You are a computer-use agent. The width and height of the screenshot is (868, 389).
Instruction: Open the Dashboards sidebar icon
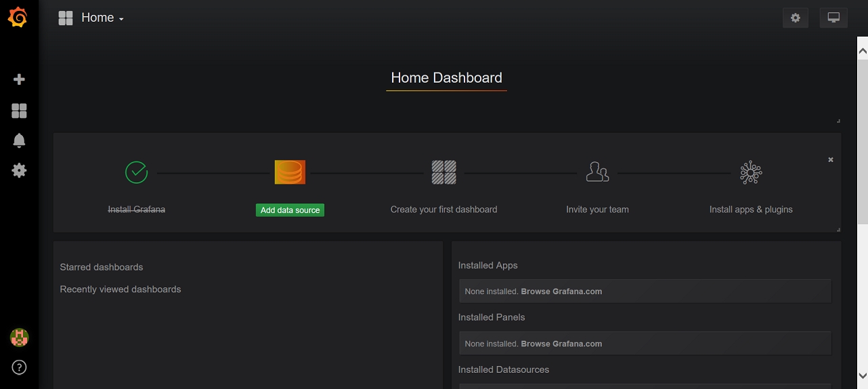pyautogui.click(x=19, y=110)
